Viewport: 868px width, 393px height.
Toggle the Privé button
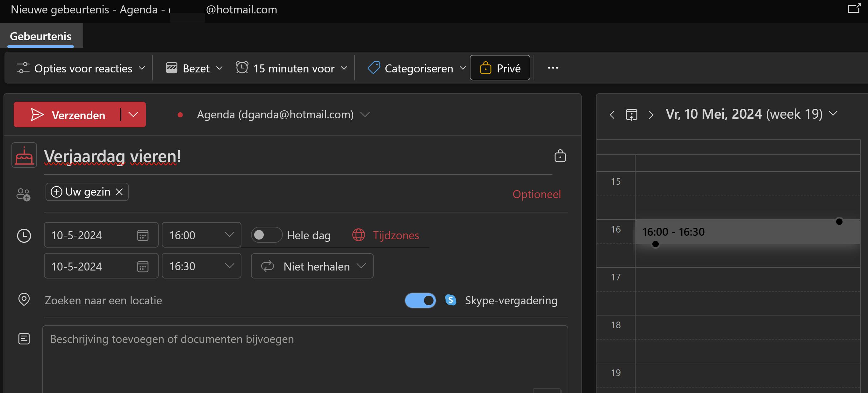point(500,68)
